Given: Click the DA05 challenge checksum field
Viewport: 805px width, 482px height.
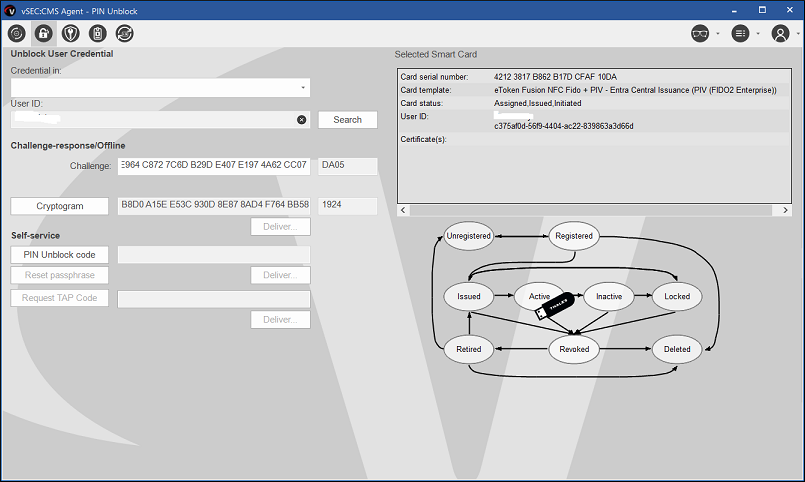Looking at the screenshot, I should coord(348,166).
